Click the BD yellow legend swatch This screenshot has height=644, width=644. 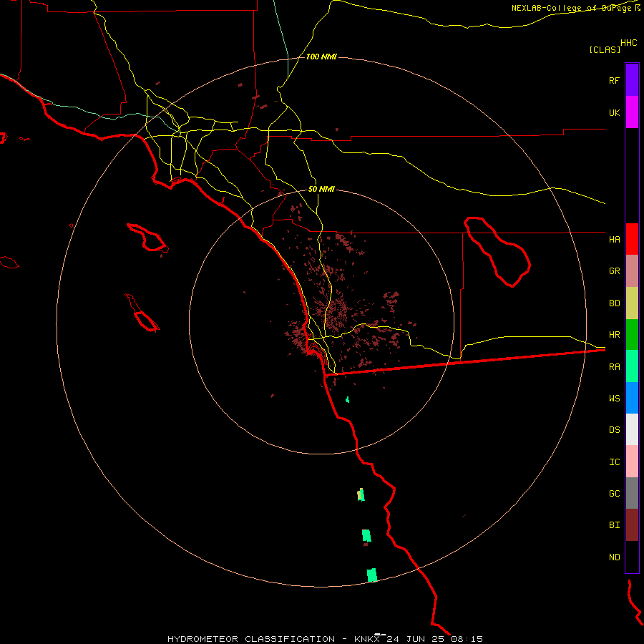click(x=632, y=303)
